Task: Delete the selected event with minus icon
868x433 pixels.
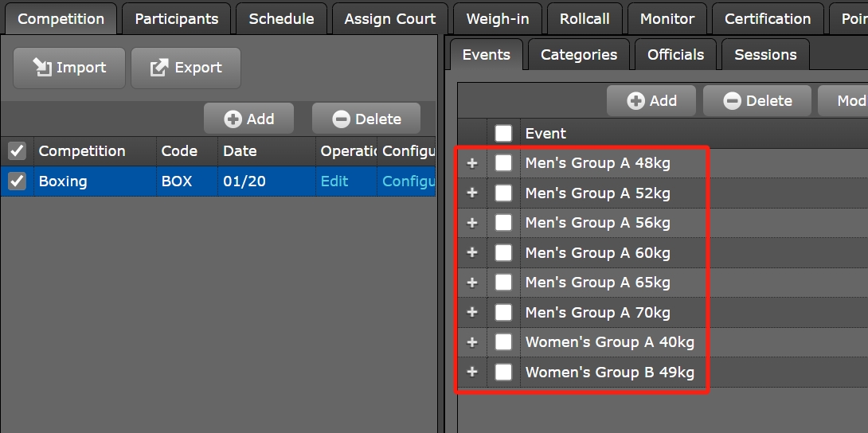Action: (x=733, y=101)
